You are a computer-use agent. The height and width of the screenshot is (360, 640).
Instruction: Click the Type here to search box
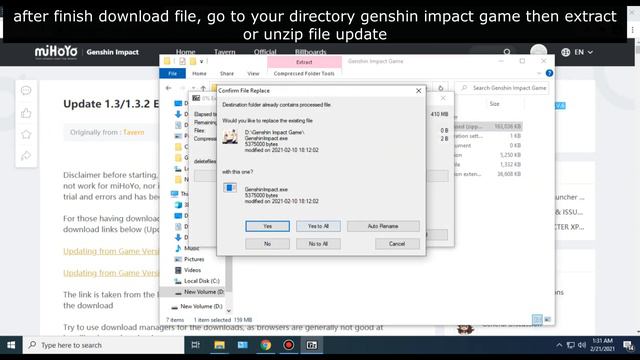104,345
